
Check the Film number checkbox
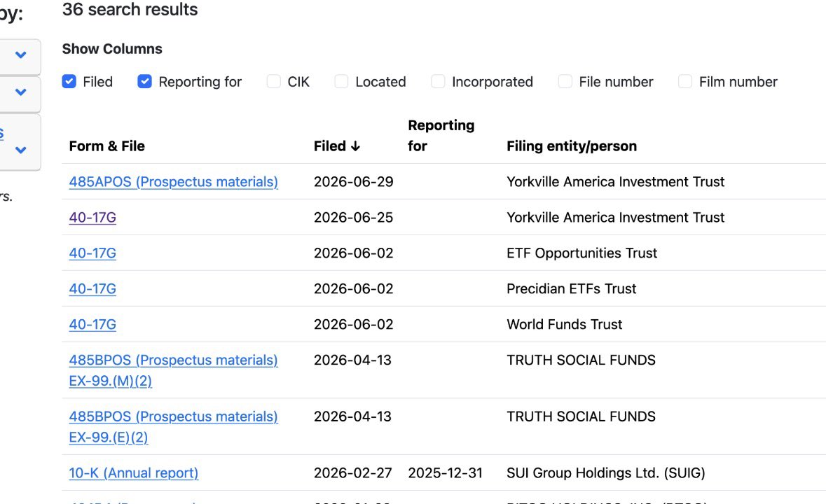684,81
